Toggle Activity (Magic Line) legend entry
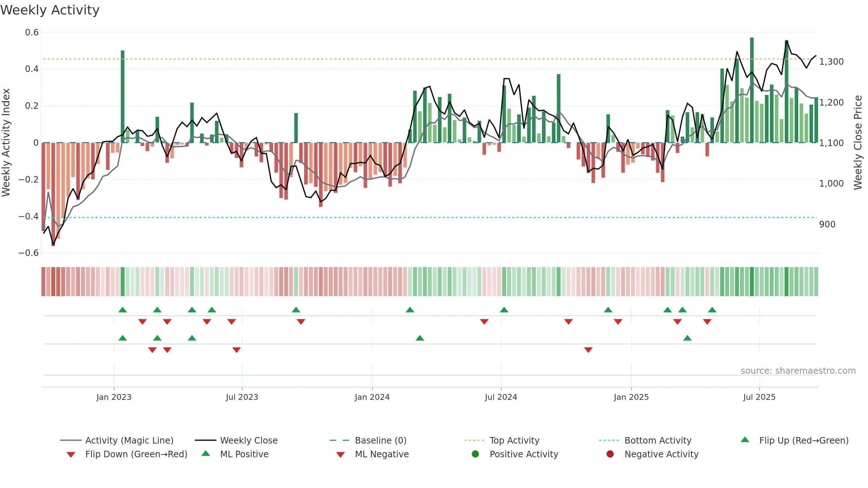Screen dimensions: 868x488 click(117, 440)
